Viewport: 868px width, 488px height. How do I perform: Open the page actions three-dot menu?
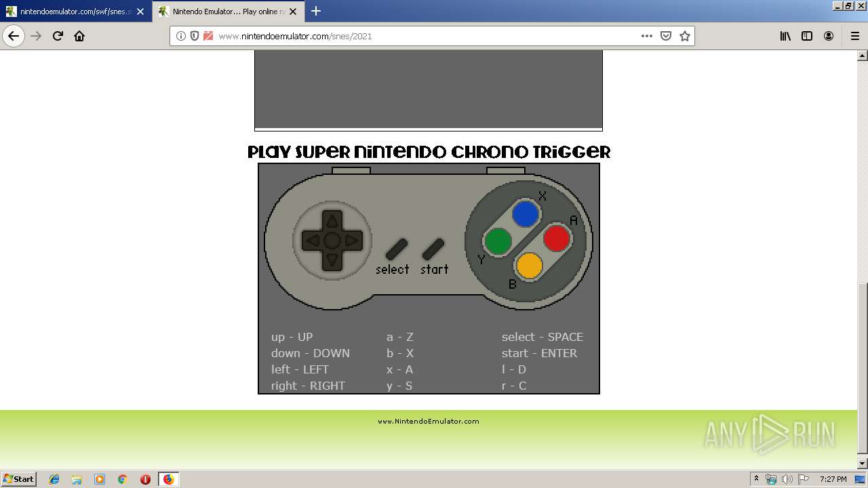pos(647,36)
